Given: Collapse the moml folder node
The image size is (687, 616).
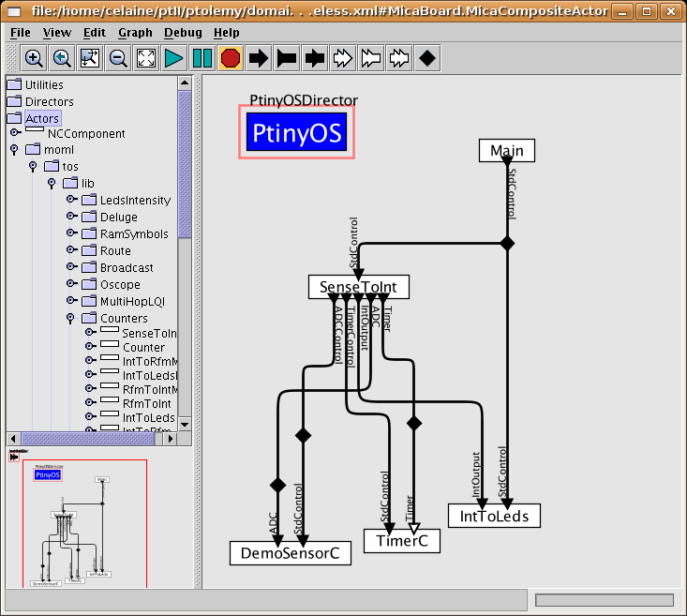Looking at the screenshot, I should 14,149.
